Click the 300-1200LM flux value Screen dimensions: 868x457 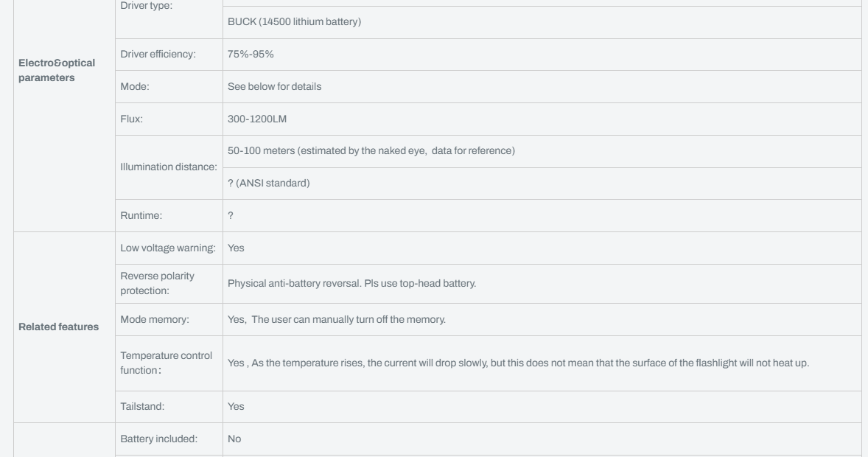point(257,119)
